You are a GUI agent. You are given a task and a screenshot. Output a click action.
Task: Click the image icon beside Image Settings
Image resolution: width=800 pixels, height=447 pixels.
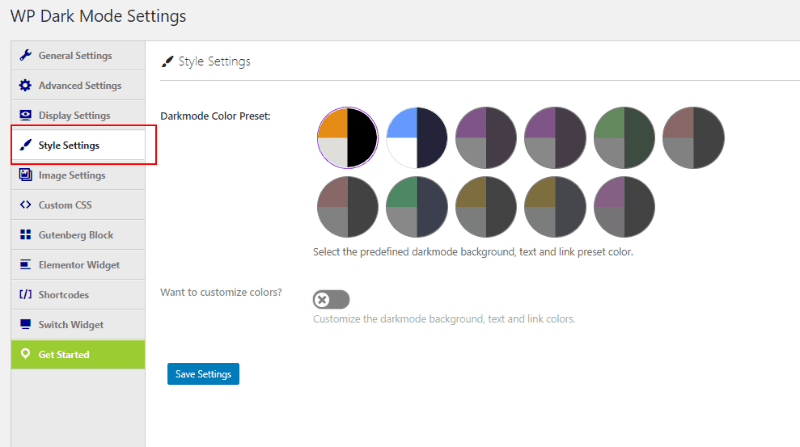26,175
